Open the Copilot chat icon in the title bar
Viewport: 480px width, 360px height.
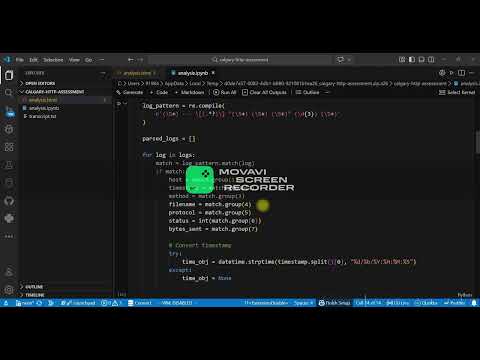(x=340, y=60)
